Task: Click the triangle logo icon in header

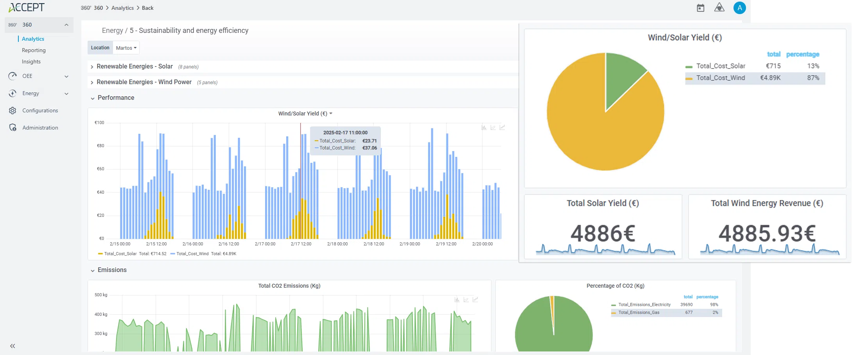Action: [x=719, y=7]
